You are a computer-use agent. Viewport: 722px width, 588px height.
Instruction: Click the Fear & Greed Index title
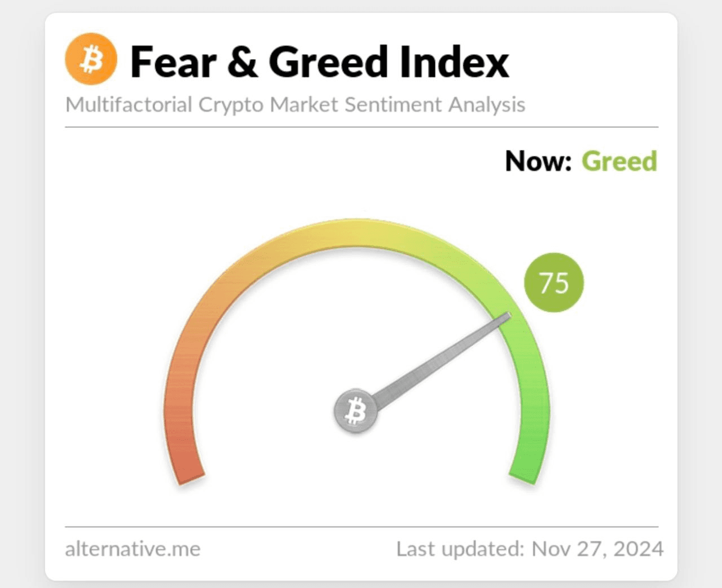320,61
